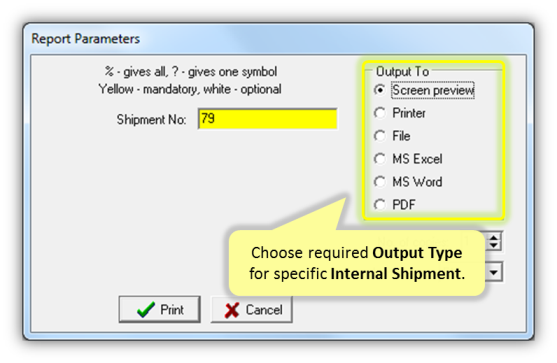Click the Output To group heading
Viewport: 557px width, 363px height.
point(402,72)
